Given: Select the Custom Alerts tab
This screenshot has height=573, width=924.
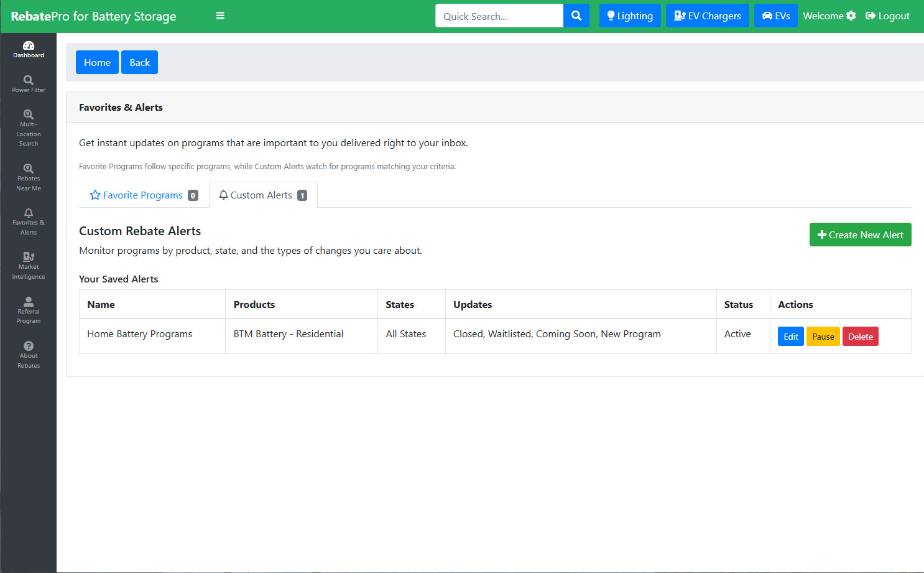Looking at the screenshot, I should [263, 195].
